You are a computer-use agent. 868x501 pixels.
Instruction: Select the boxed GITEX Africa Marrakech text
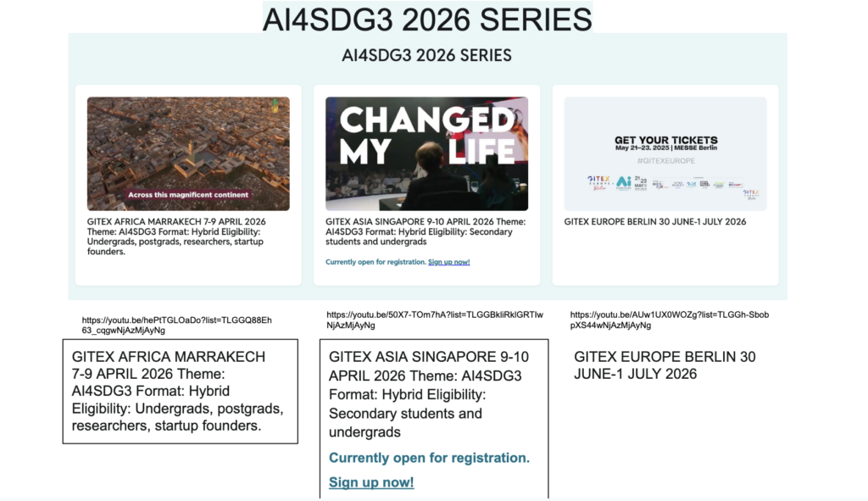[x=180, y=391]
